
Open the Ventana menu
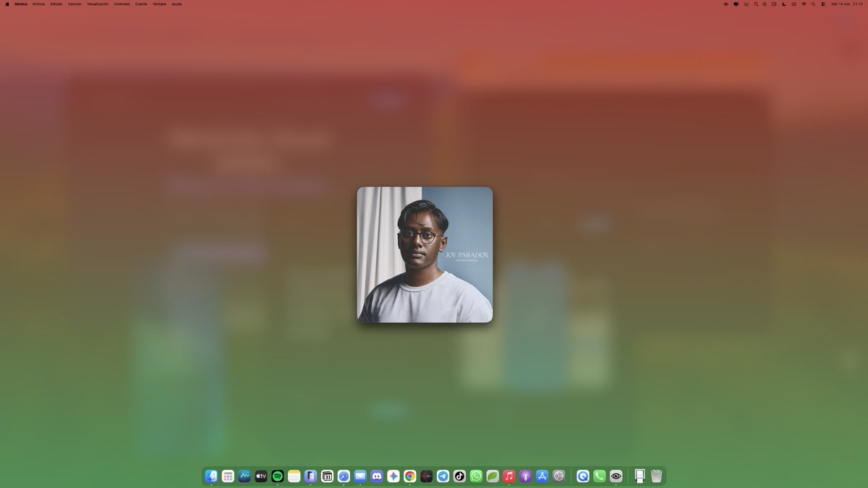coord(159,4)
